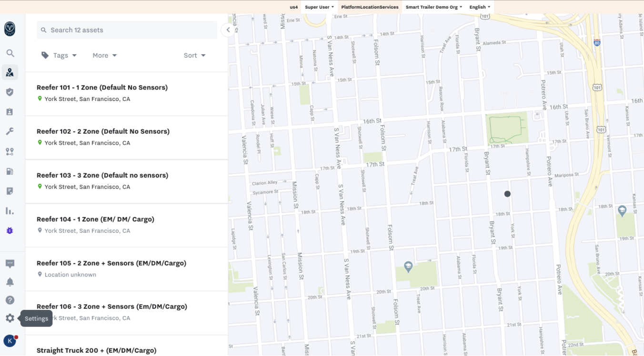Focus the Search 12 assets field
Screen dimensions: 644x356
point(127,30)
